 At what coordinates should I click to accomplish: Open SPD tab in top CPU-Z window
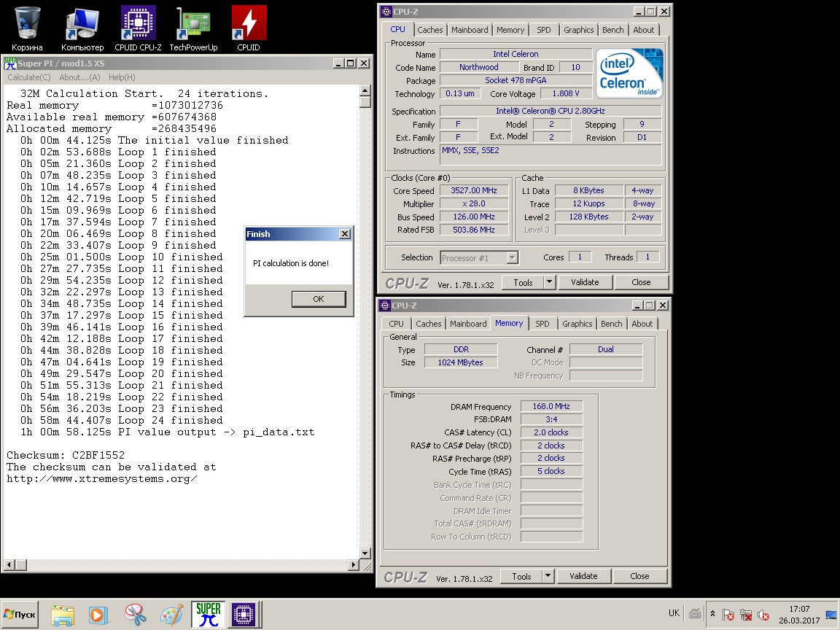pyautogui.click(x=544, y=30)
